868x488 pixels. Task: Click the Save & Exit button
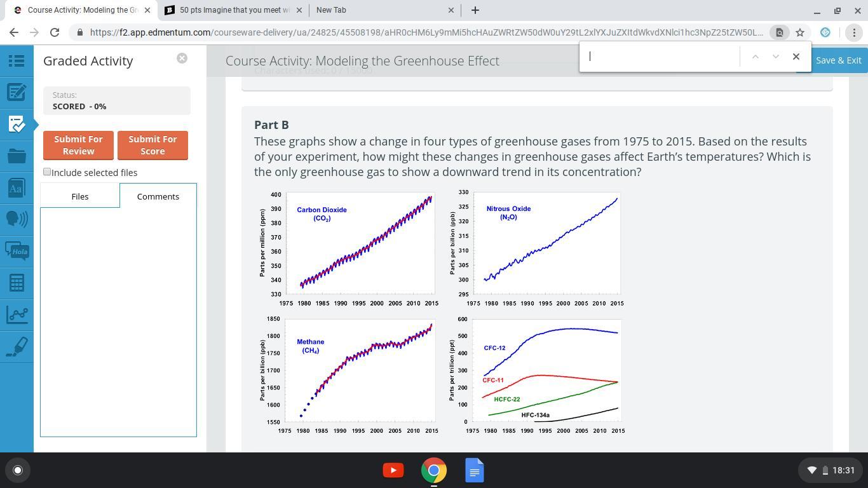coord(838,60)
